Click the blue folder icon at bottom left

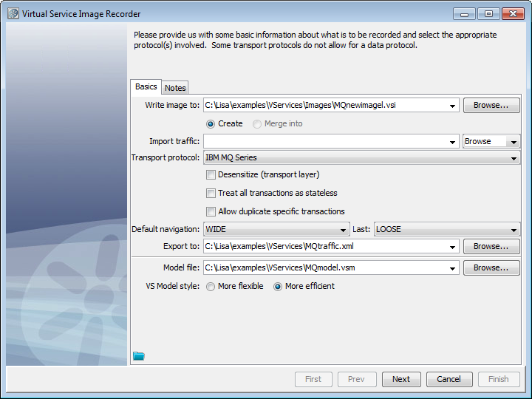tap(138, 356)
